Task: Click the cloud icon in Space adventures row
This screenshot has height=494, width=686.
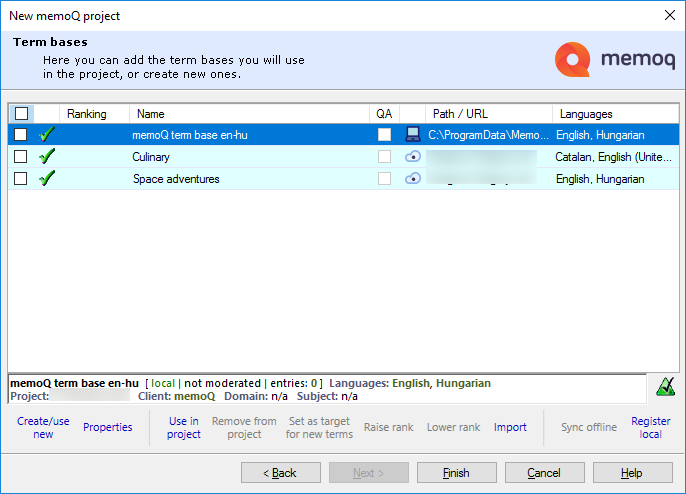Action: 413,179
